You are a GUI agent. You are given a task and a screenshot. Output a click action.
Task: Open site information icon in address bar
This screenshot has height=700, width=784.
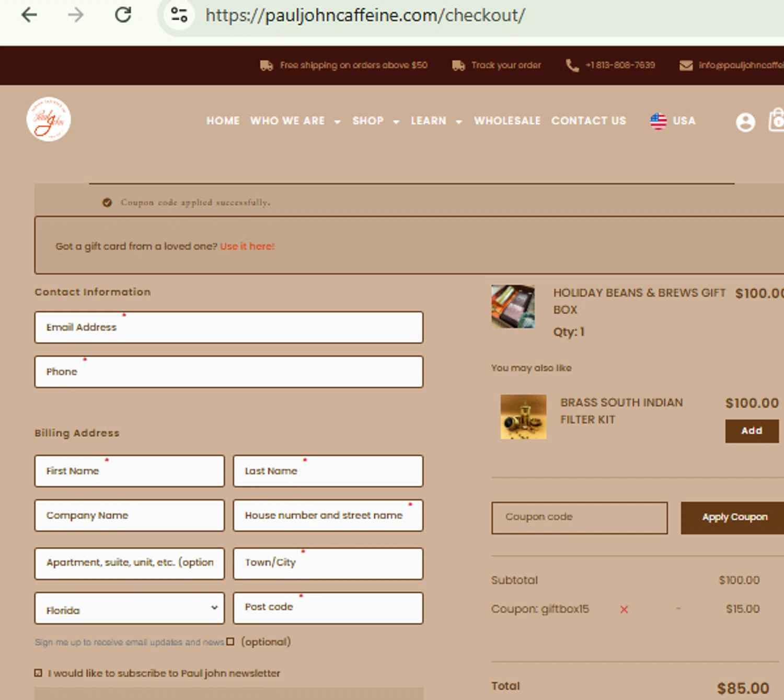[179, 15]
